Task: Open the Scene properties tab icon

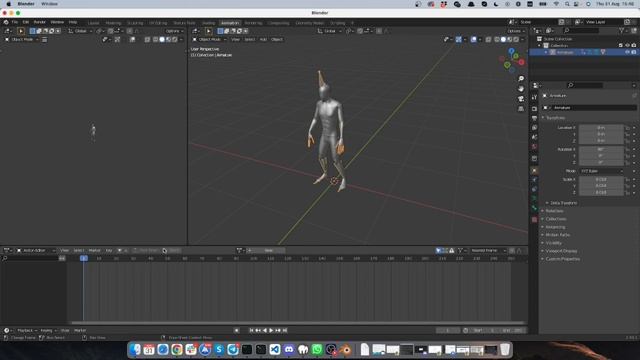Action: tap(534, 137)
